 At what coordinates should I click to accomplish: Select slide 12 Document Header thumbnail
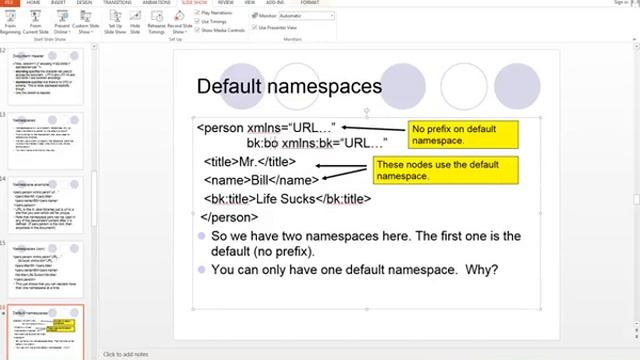click(x=46, y=76)
